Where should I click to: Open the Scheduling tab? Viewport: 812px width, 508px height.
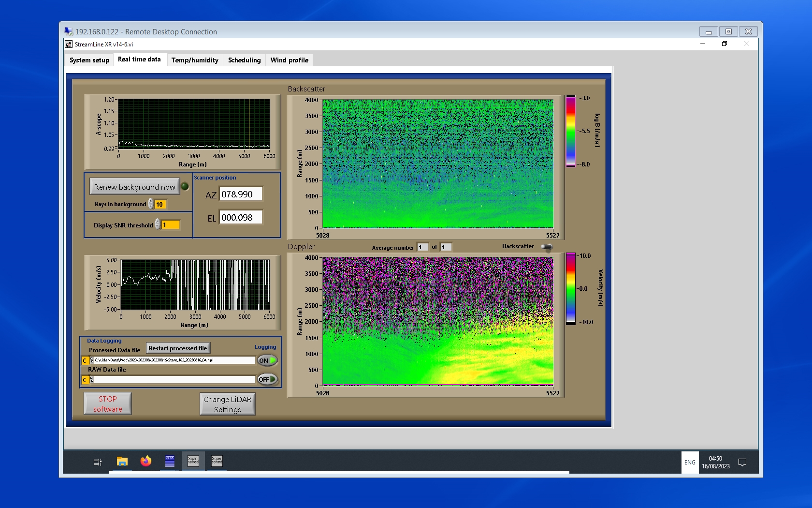pos(244,60)
